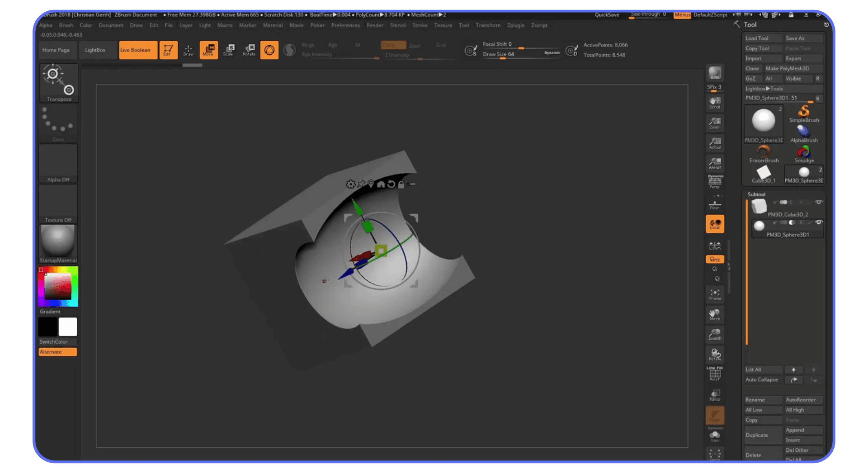Adjust the Focal Shift slider

pyautogui.click(x=520, y=45)
